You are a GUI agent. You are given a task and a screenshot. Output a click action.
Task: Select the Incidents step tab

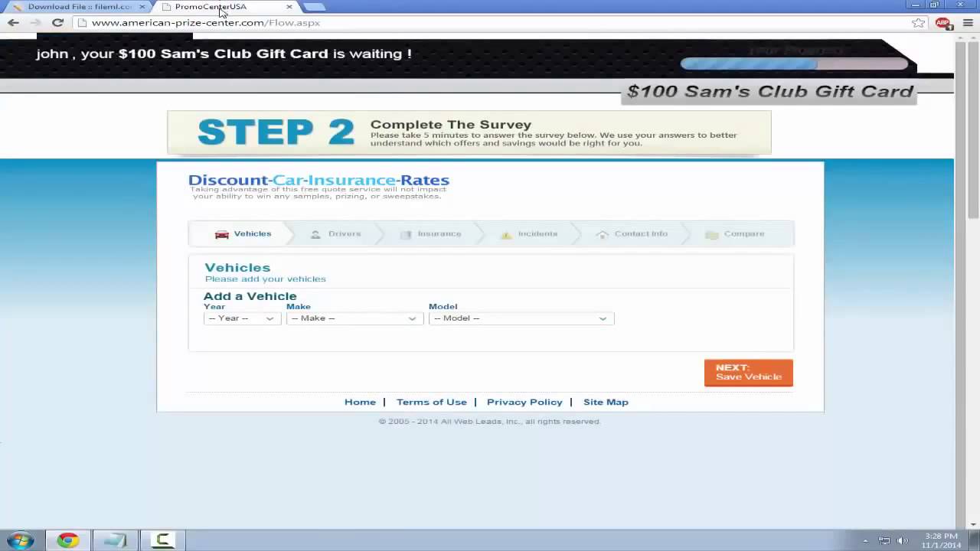[528, 234]
